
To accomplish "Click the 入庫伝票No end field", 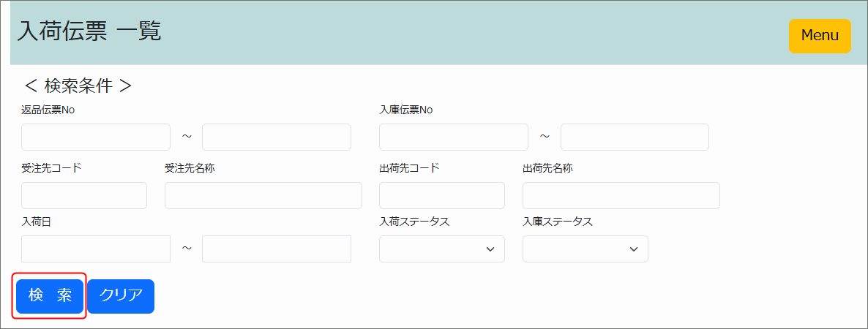I will coord(635,137).
